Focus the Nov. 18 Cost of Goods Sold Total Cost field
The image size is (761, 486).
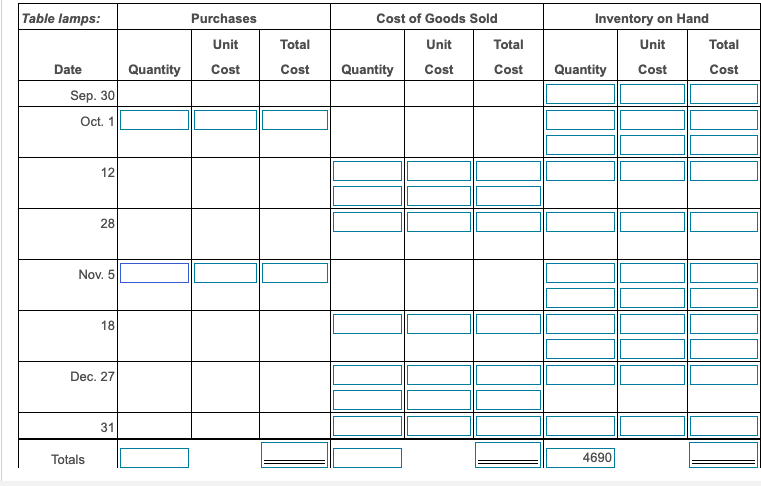[x=508, y=324]
